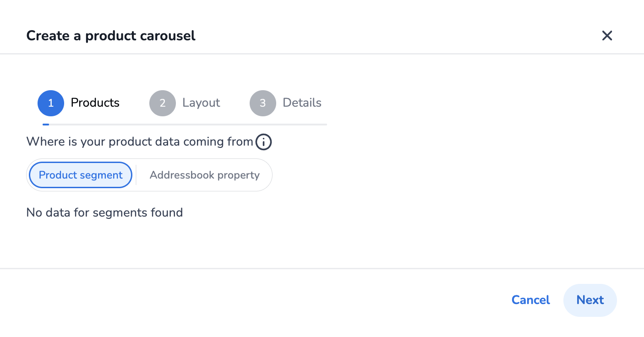This screenshot has height=337, width=644.
Task: Open the Layout step label
Action: (x=201, y=103)
